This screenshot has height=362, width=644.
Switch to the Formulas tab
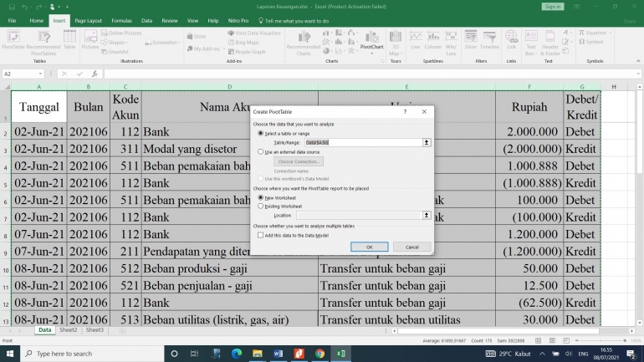point(121,21)
